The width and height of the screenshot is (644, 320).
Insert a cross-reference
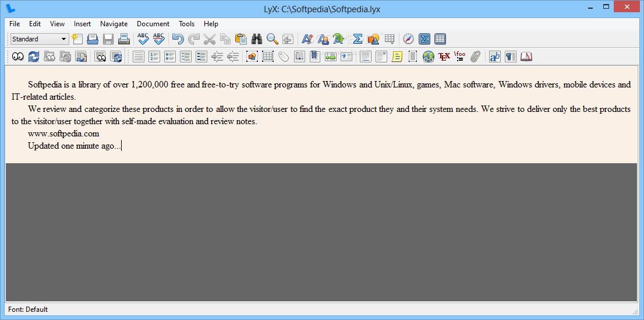point(299,57)
